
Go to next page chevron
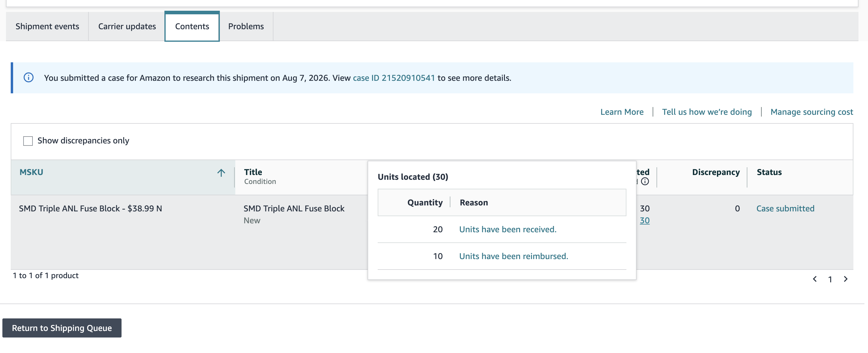(x=845, y=279)
